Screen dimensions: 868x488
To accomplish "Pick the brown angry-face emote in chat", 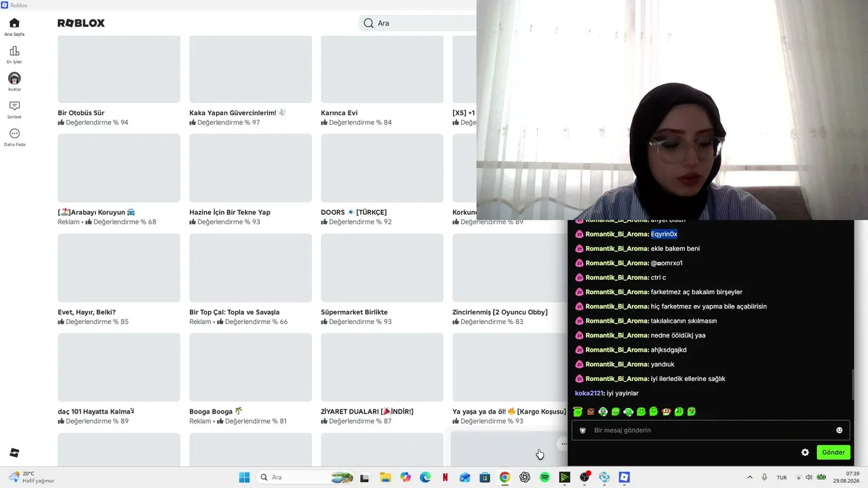I will click(x=591, y=411).
